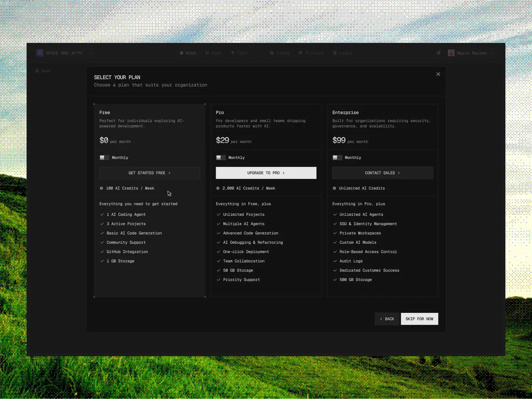Go Back from plan selection
The height and width of the screenshot is (399, 532).
coord(387,319)
